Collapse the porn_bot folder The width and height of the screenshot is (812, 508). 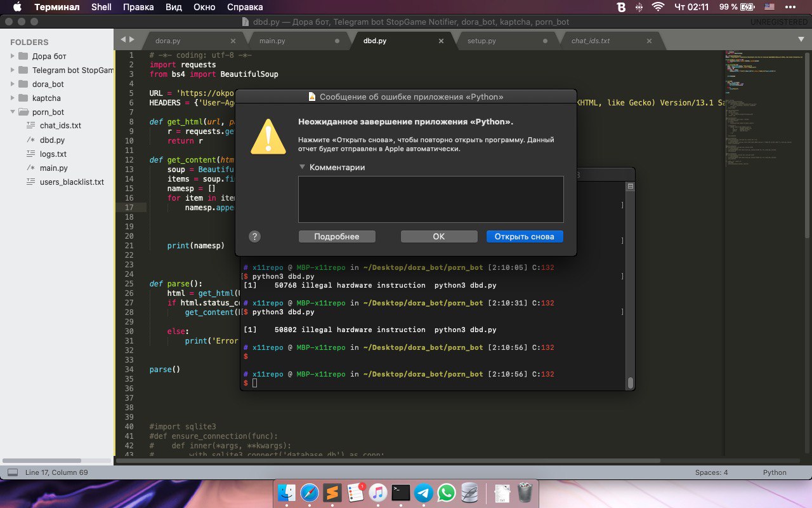click(13, 112)
